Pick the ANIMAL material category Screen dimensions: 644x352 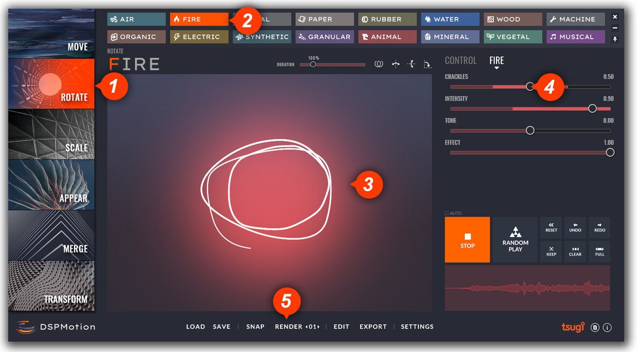click(x=387, y=37)
